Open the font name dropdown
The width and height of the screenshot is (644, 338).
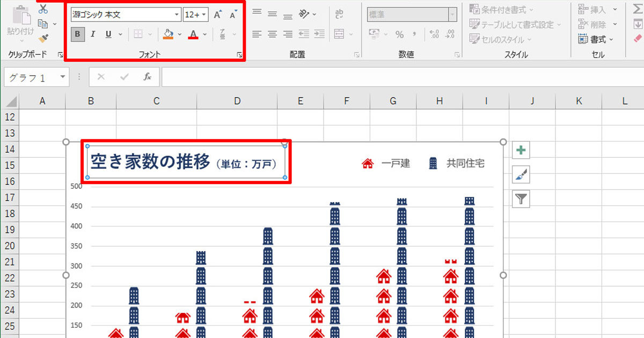tap(177, 15)
